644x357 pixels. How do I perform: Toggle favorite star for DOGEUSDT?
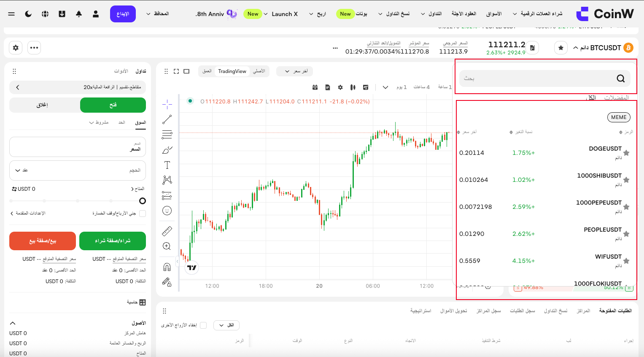click(626, 153)
